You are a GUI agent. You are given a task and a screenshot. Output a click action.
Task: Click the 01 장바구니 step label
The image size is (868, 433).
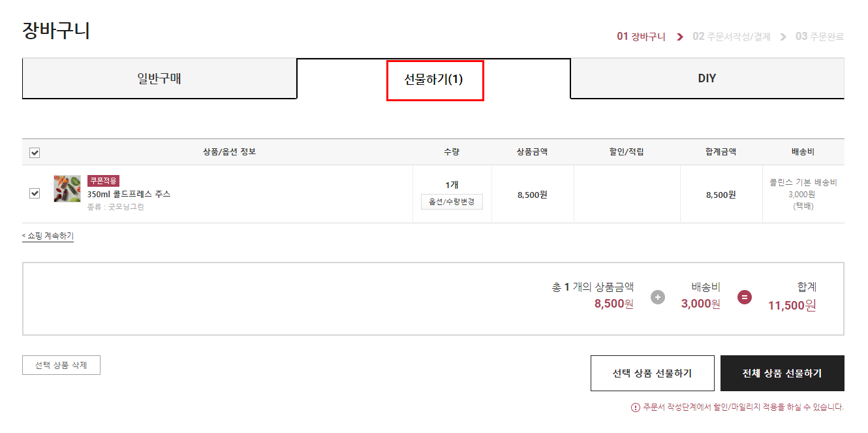point(641,37)
